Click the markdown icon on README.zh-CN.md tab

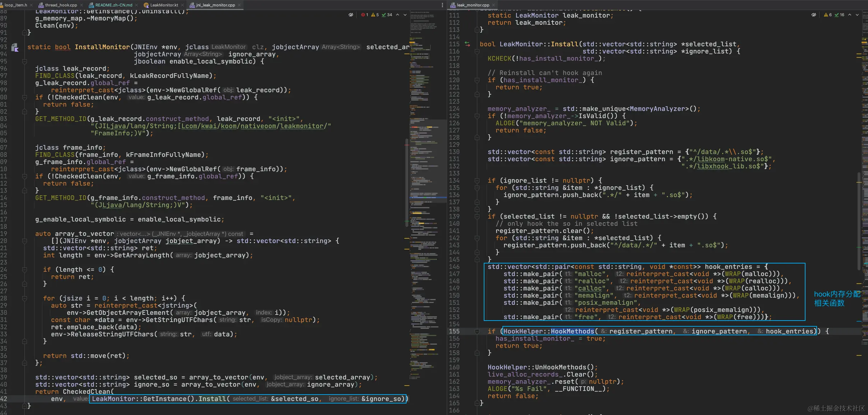[x=91, y=5]
